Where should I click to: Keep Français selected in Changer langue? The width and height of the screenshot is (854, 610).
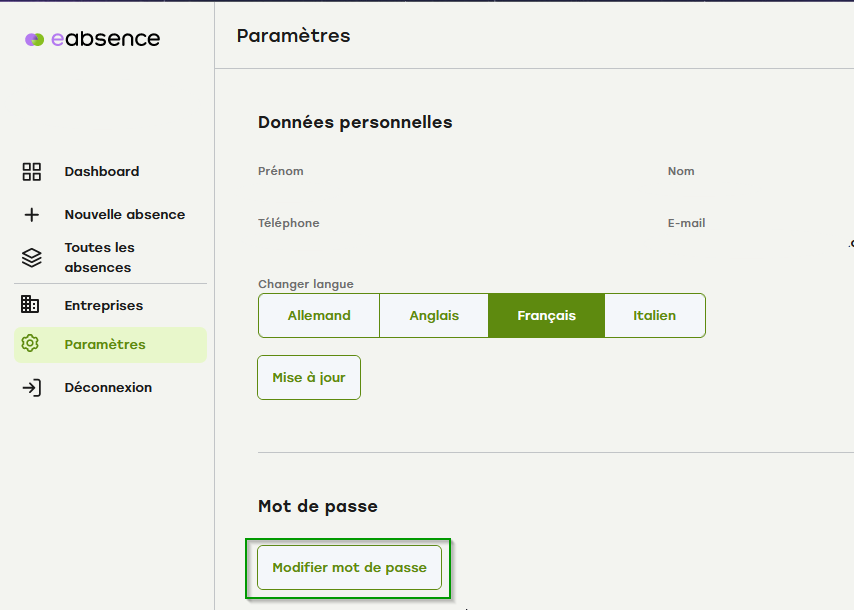546,315
